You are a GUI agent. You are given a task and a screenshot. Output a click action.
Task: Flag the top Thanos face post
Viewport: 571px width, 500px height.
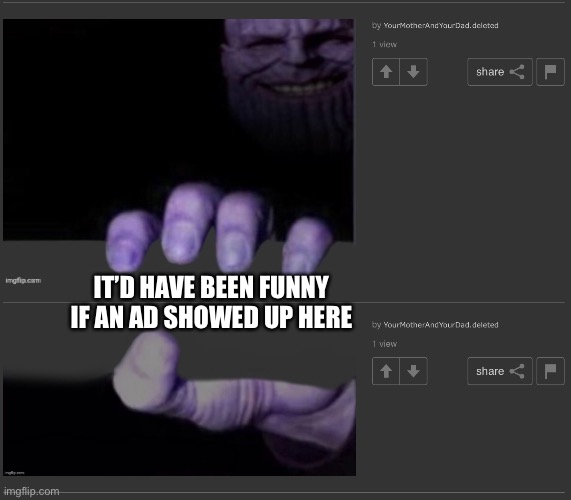click(550, 72)
